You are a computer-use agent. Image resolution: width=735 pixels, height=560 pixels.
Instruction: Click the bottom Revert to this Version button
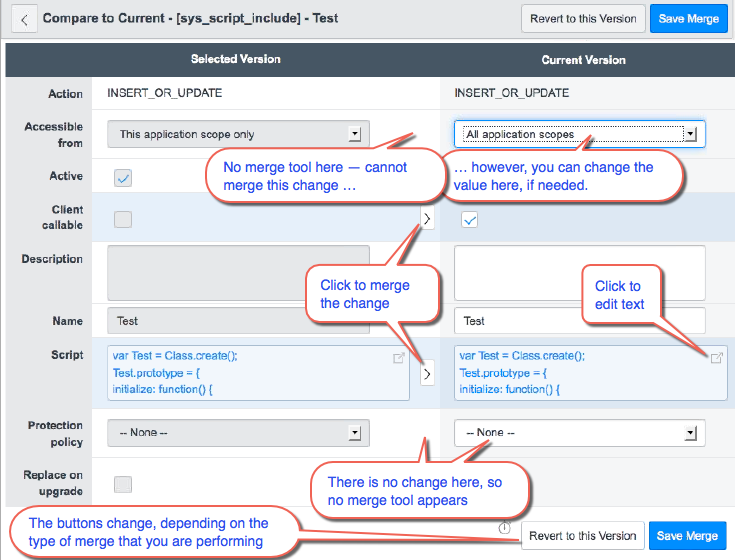coord(583,536)
